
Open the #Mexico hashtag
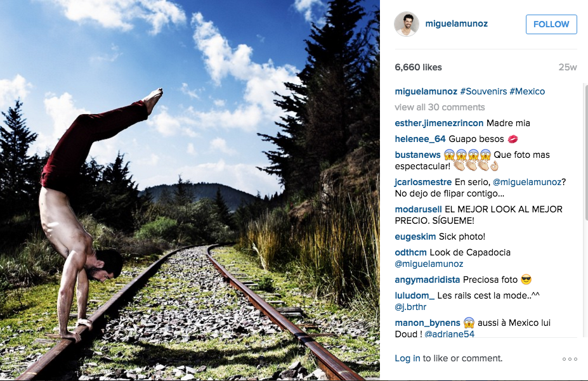pos(527,91)
